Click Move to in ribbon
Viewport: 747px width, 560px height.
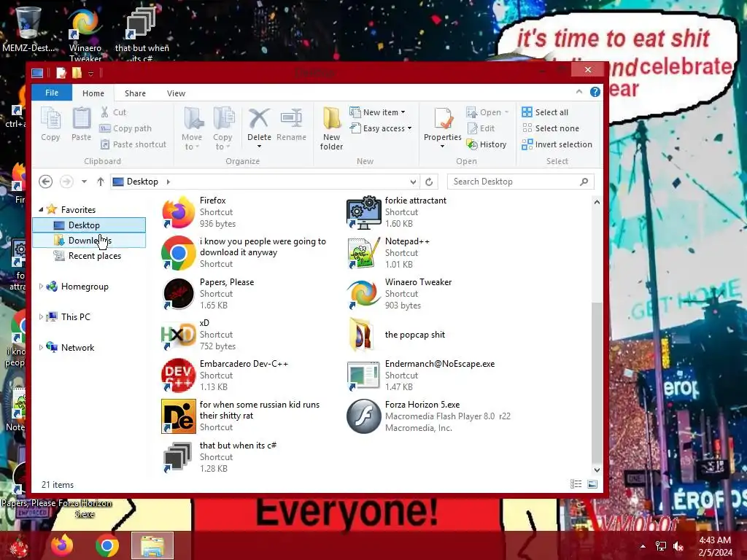pos(192,128)
